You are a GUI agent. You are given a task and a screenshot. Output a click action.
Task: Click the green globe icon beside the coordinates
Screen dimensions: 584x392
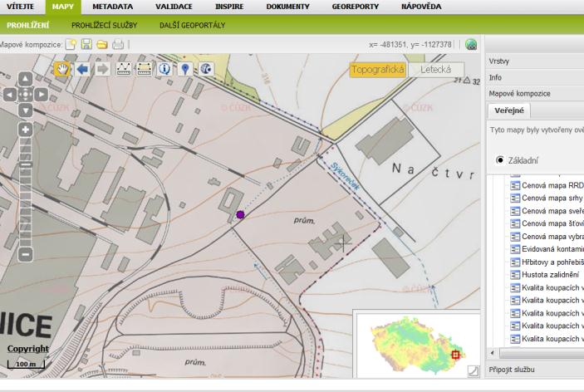click(x=471, y=45)
